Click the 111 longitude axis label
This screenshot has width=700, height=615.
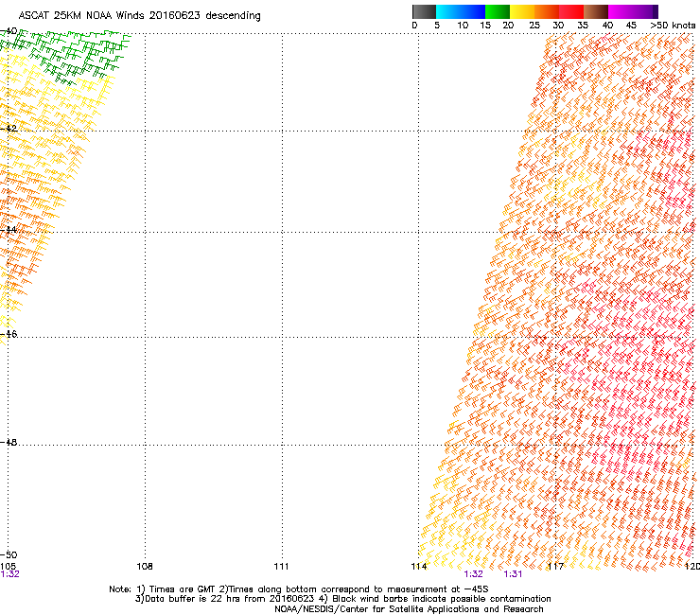pyautogui.click(x=281, y=567)
